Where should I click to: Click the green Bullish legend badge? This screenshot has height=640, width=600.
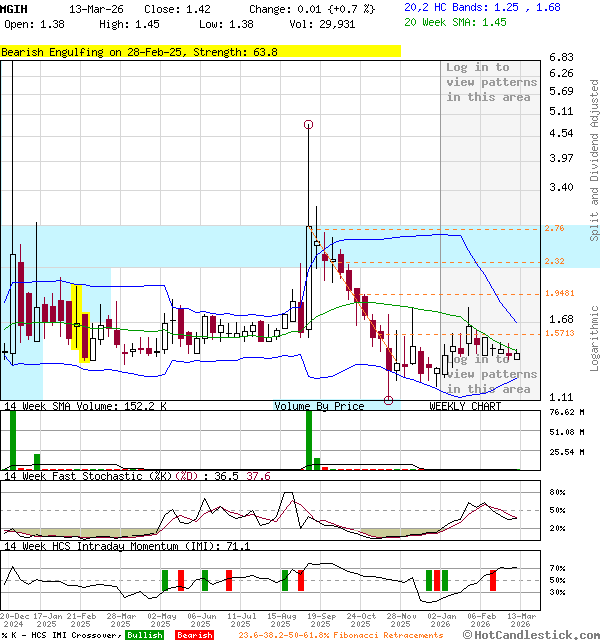click(145, 635)
